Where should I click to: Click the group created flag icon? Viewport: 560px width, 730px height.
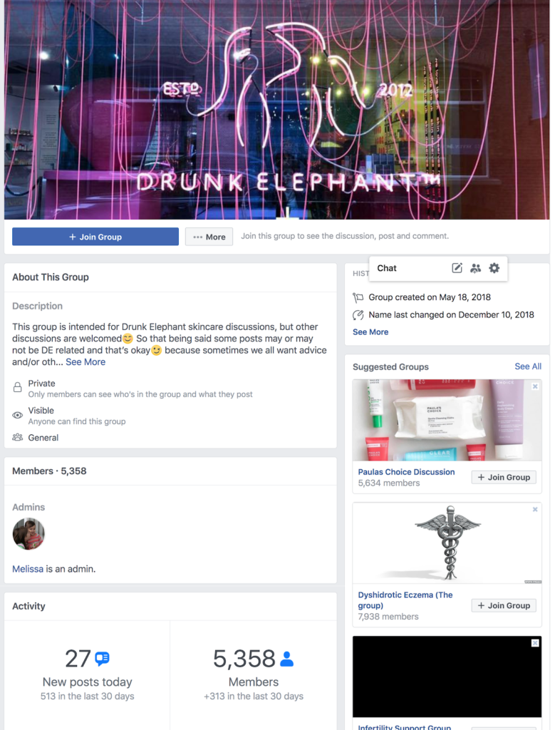pyautogui.click(x=358, y=297)
